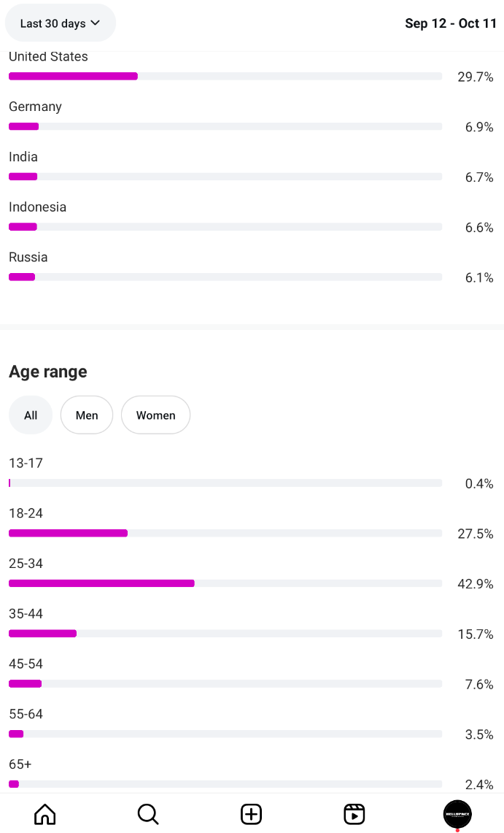Open the profile avatar icon
Image resolution: width=504 pixels, height=833 pixels.
click(x=457, y=814)
